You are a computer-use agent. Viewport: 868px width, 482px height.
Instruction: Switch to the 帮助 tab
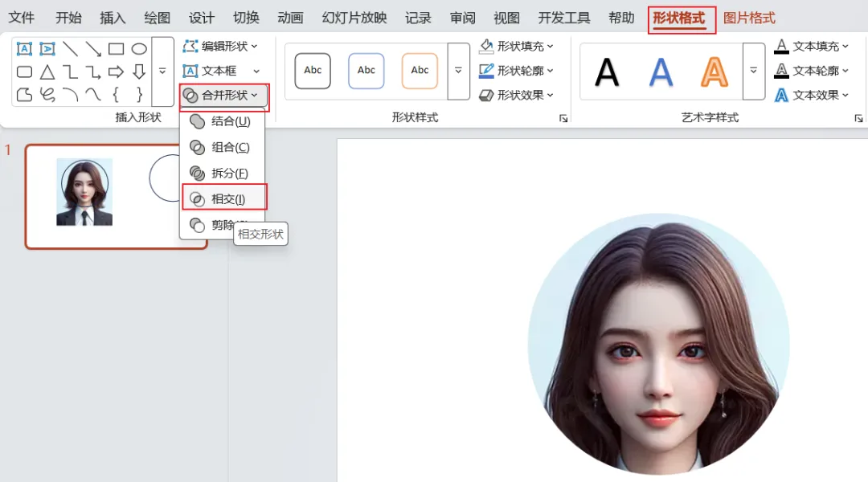click(621, 18)
